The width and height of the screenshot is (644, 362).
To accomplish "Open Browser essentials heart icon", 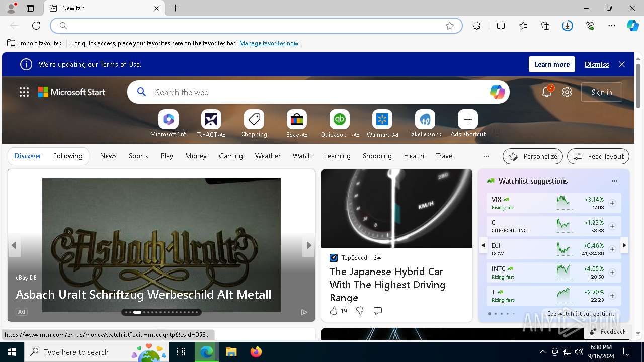I will pos(590,26).
